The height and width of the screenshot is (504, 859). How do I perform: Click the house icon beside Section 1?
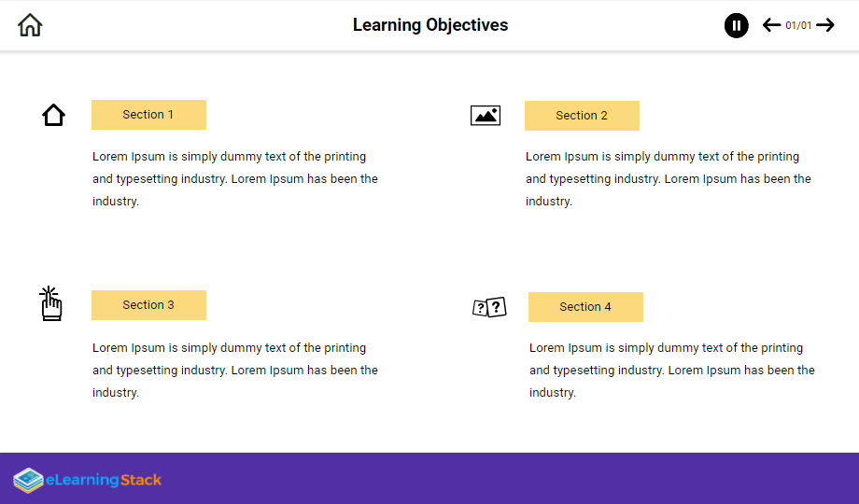(54, 116)
